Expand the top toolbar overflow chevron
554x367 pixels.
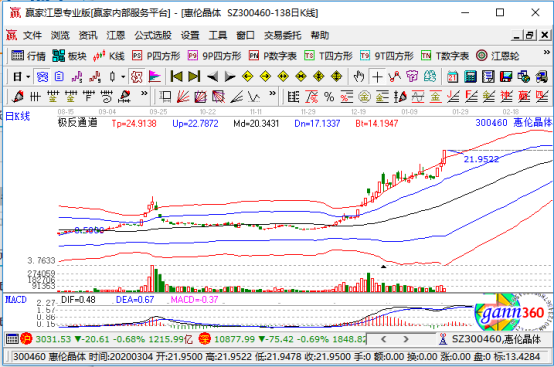point(546,53)
